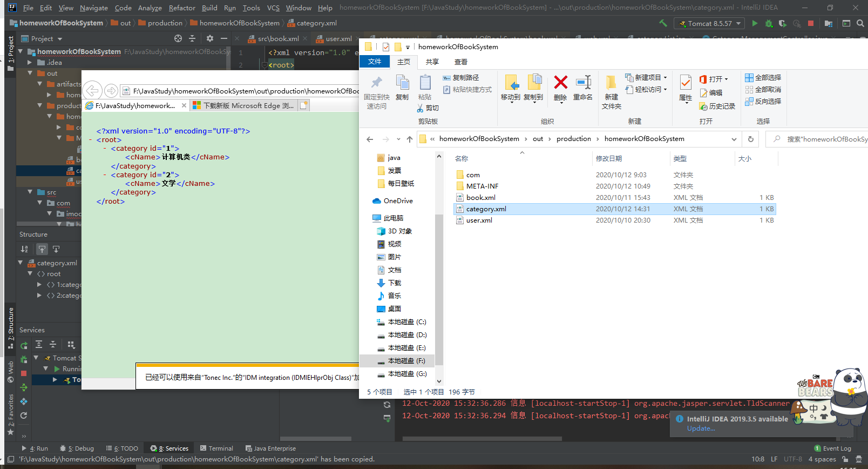Hide the Project panel with minus icon

pos(223,38)
